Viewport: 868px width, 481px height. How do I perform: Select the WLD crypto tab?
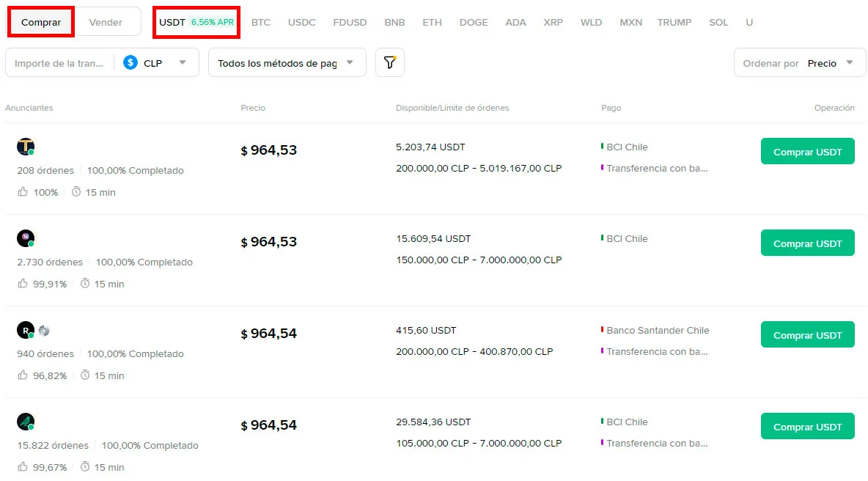(591, 22)
